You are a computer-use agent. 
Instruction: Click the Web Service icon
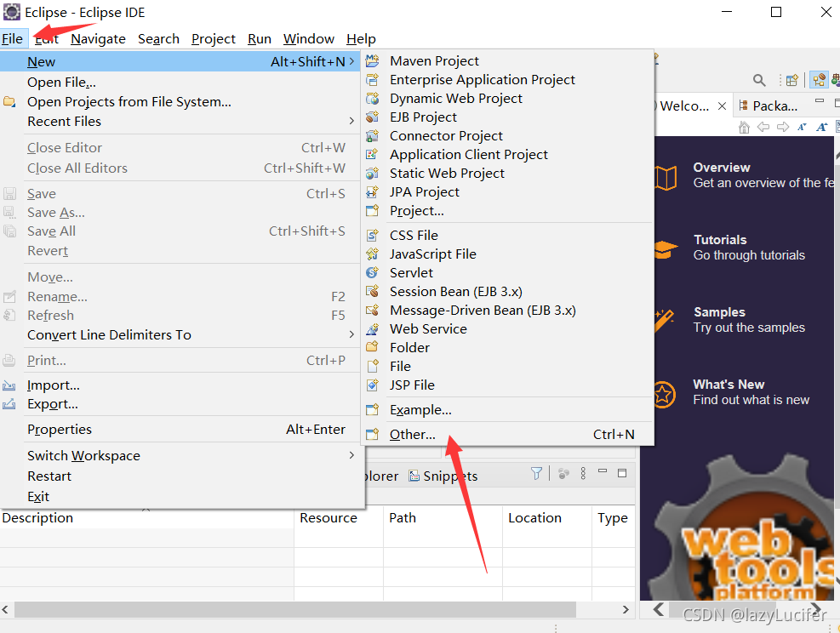(x=372, y=329)
